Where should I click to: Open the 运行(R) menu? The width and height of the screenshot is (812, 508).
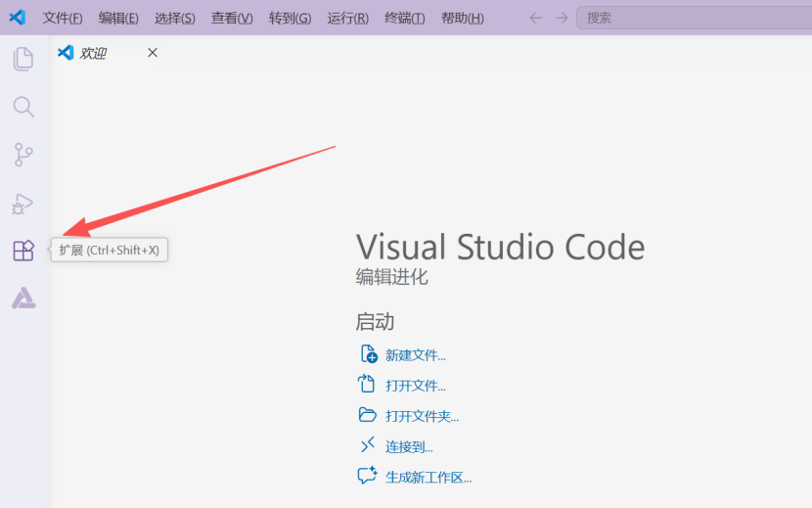pos(347,19)
